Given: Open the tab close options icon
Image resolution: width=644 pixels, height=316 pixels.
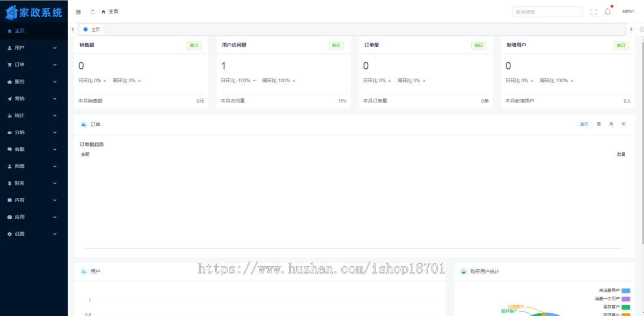Looking at the screenshot, I should coord(641,29).
